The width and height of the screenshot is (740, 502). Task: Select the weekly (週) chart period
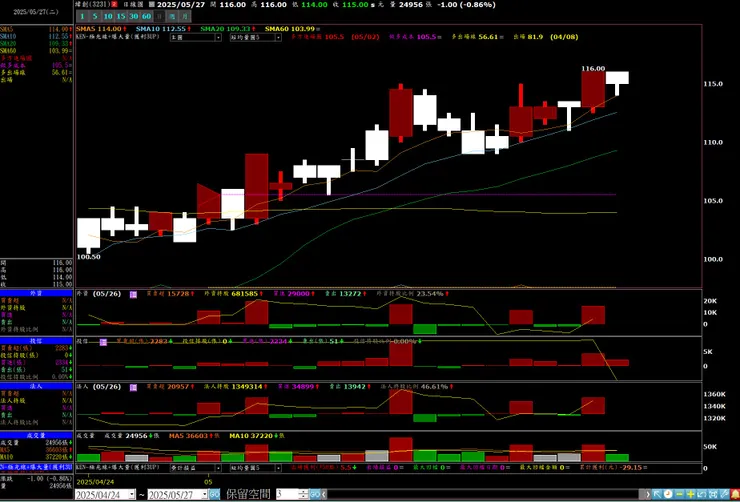tap(173, 16)
